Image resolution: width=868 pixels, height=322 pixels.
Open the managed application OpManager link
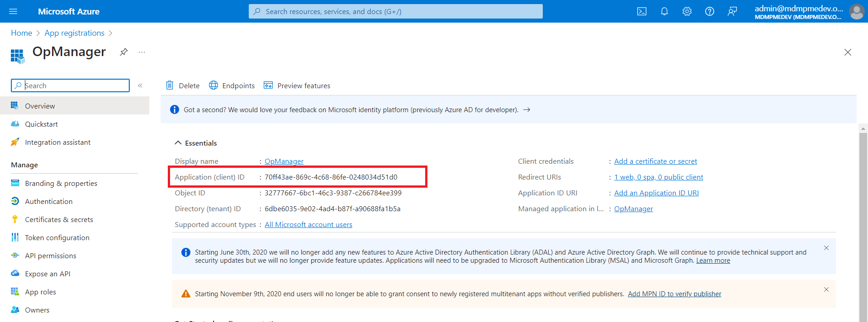(633, 209)
